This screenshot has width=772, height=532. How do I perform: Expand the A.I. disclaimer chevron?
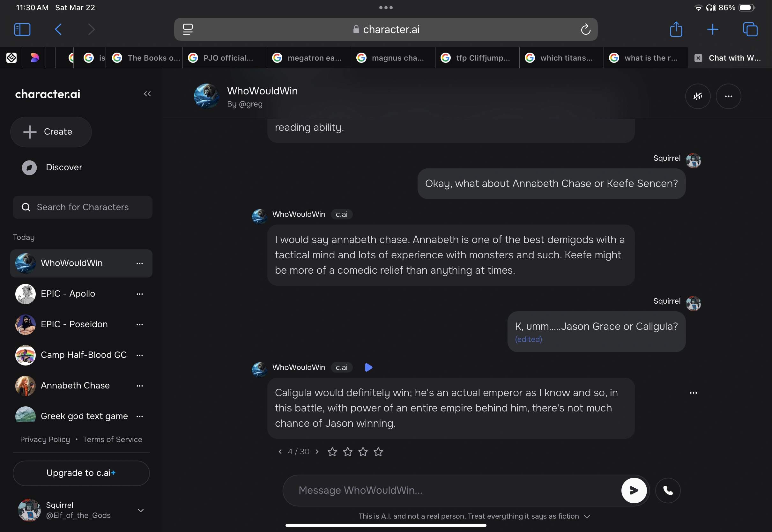[587, 516]
